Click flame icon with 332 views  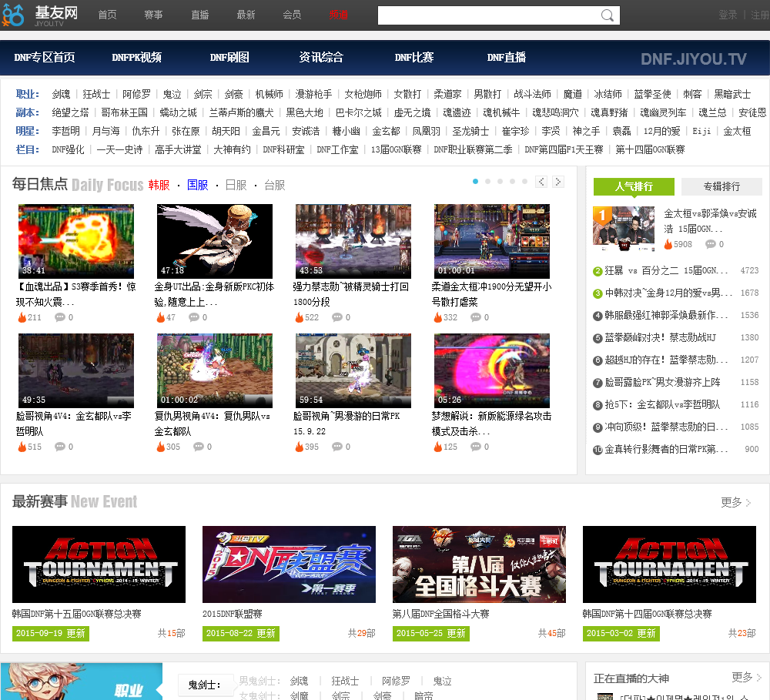(438, 317)
